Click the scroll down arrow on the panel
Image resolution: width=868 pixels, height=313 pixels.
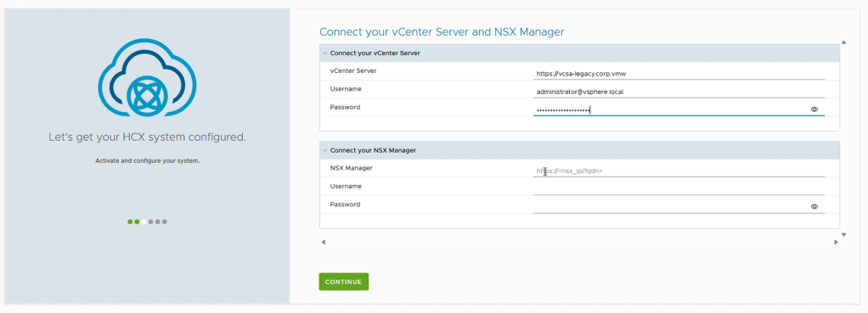coord(843,234)
